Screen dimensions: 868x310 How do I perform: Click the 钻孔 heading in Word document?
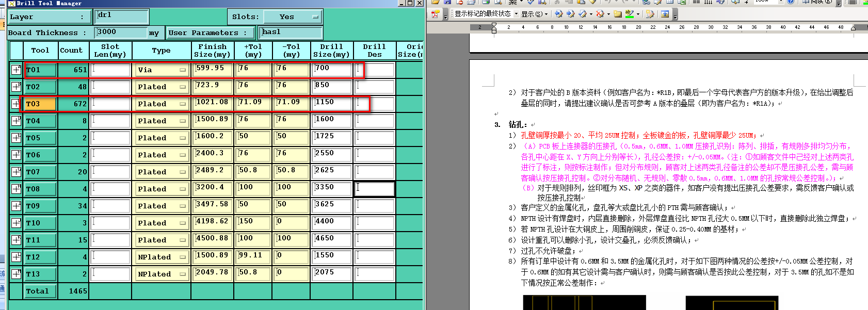pyautogui.click(x=517, y=124)
